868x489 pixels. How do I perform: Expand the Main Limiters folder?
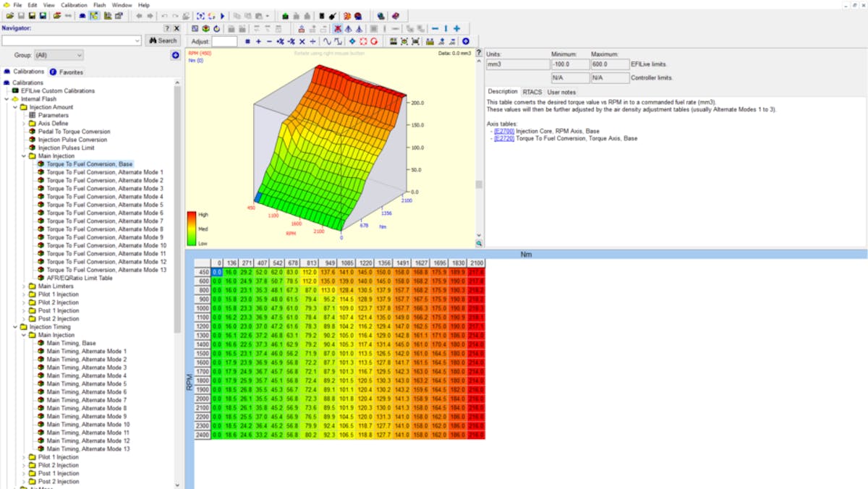coord(24,286)
